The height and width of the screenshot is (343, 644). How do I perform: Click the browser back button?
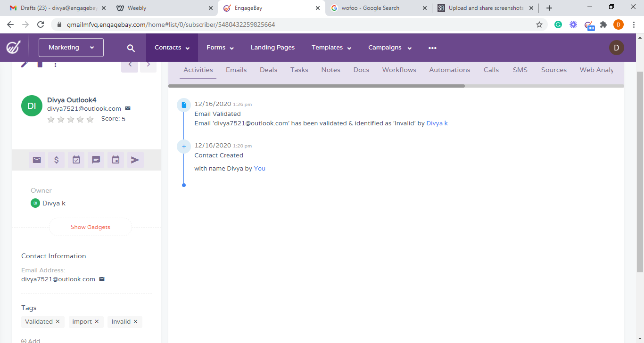click(x=10, y=24)
